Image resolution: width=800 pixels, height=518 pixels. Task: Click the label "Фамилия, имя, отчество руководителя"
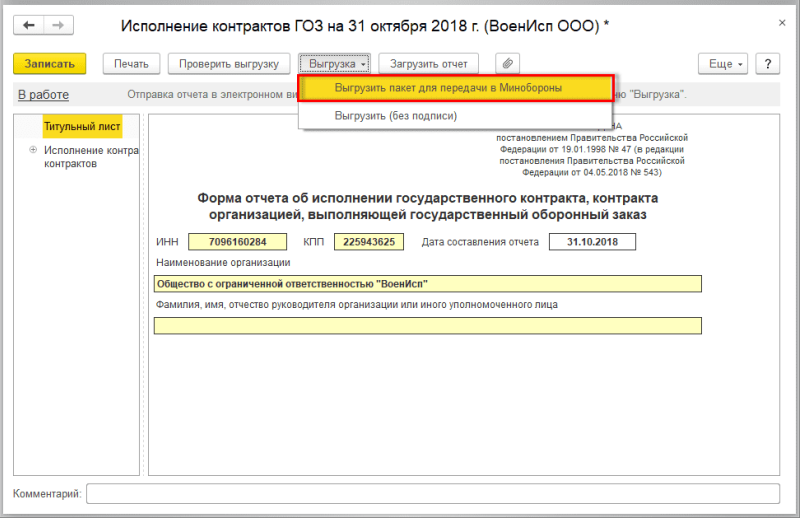[357, 305]
